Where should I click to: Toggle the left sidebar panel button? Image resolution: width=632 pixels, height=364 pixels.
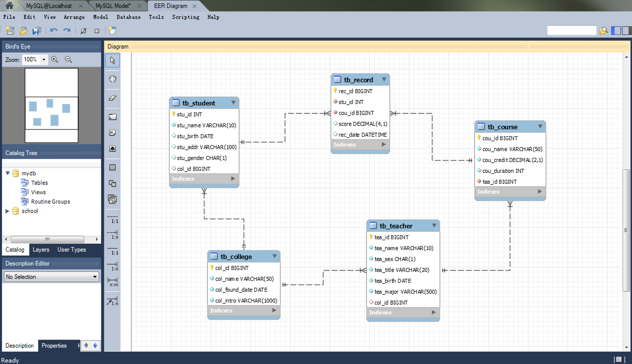(616, 31)
